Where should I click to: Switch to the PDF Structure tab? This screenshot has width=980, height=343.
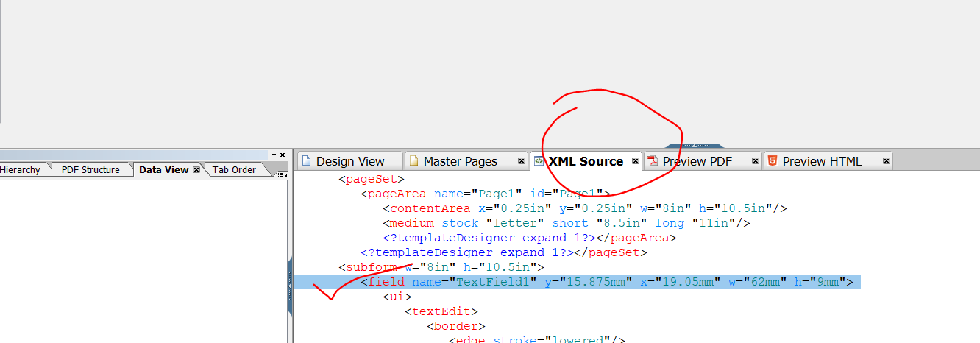tap(90, 170)
